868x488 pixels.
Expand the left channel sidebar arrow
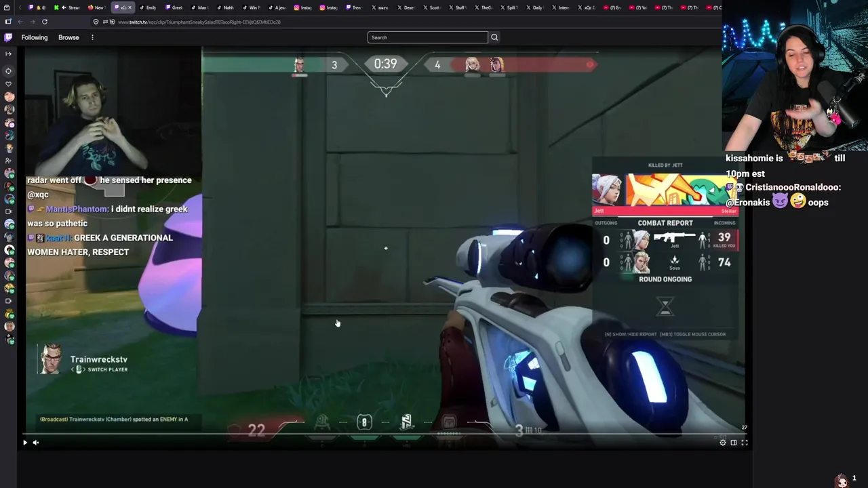[8, 54]
